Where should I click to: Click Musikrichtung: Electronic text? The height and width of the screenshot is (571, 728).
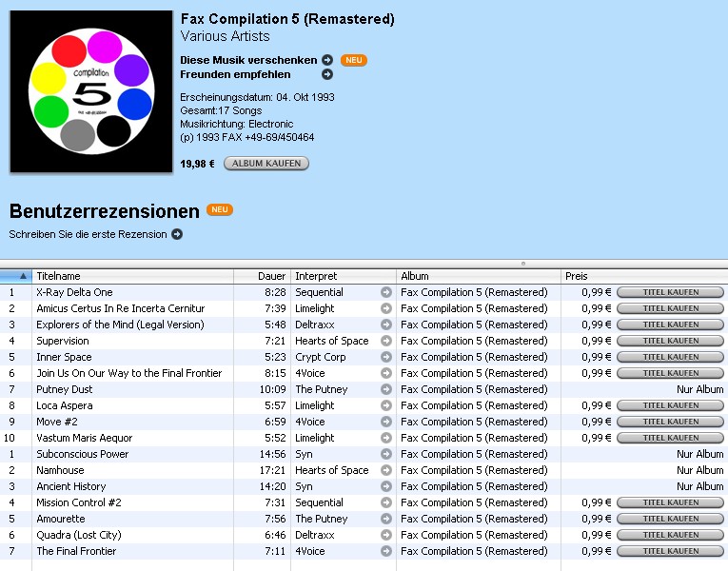237,124
